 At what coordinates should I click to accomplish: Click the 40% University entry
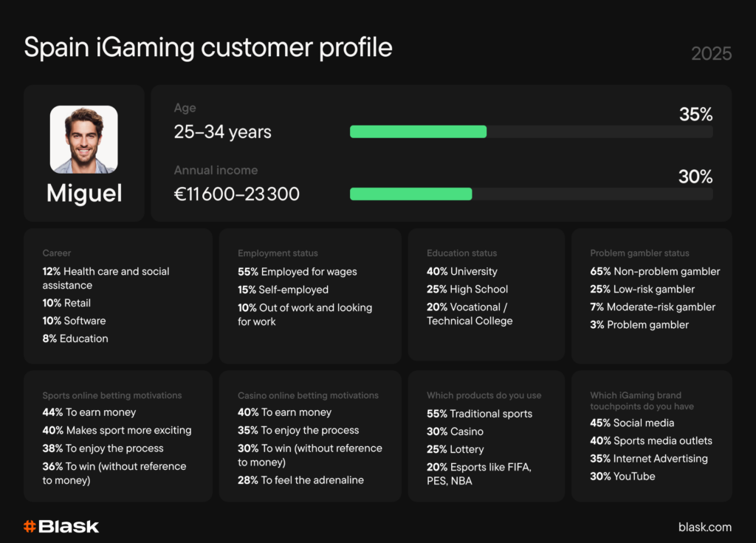coord(461,271)
